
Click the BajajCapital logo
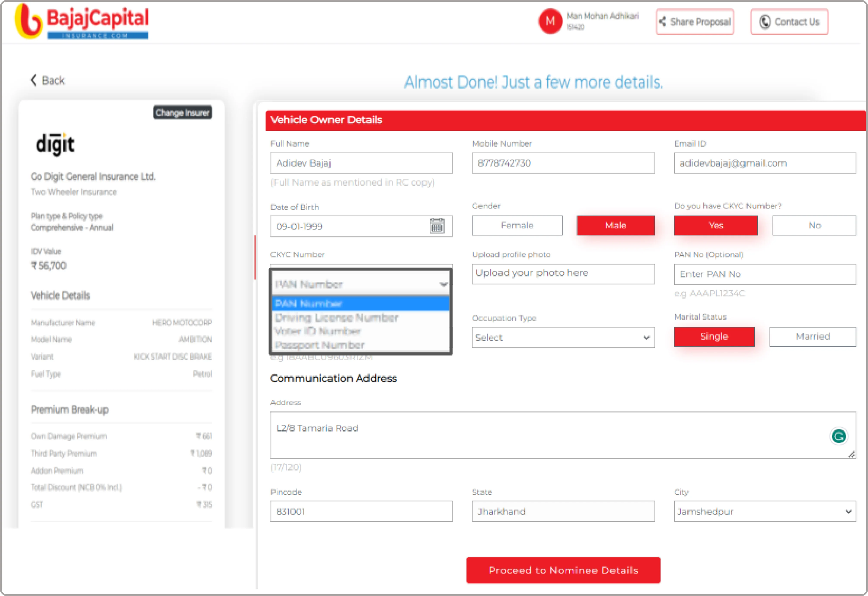tap(81, 22)
